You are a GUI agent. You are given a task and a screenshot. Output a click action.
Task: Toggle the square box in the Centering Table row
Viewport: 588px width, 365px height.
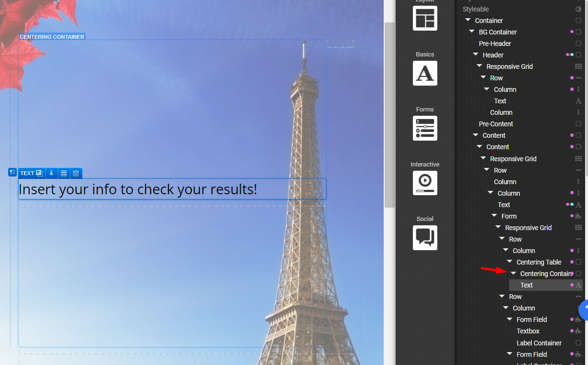[578, 262]
